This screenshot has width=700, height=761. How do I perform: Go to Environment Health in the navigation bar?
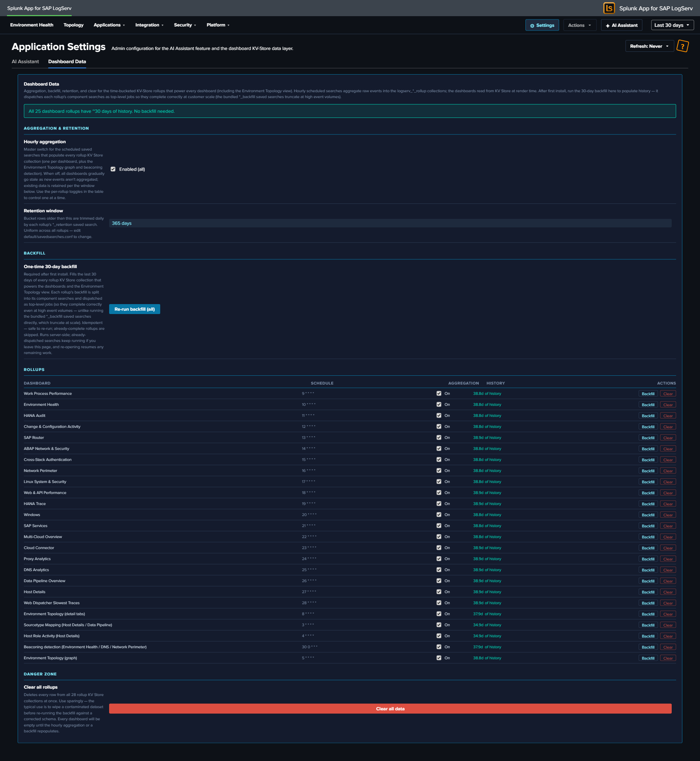32,25
